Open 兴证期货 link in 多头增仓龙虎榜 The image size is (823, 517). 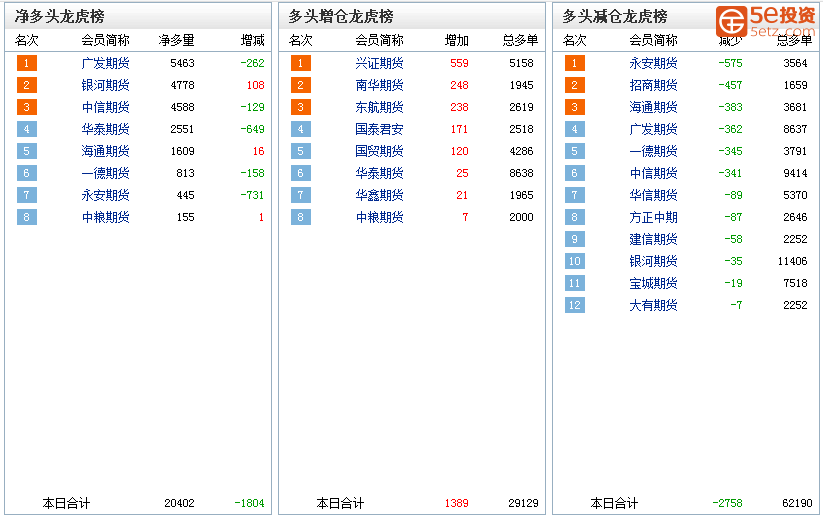point(379,64)
